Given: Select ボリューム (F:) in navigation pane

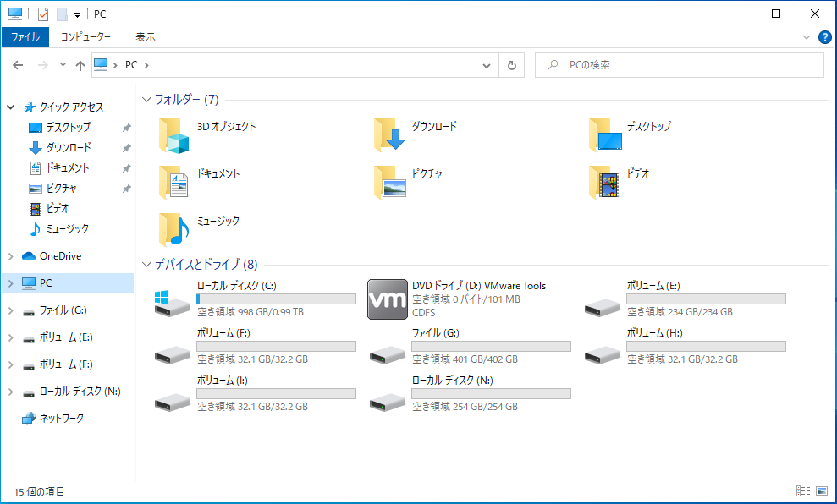Looking at the screenshot, I should click(x=66, y=364).
